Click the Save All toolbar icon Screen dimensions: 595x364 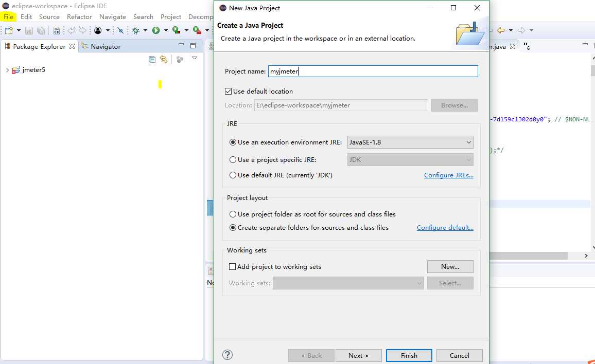click(x=41, y=30)
